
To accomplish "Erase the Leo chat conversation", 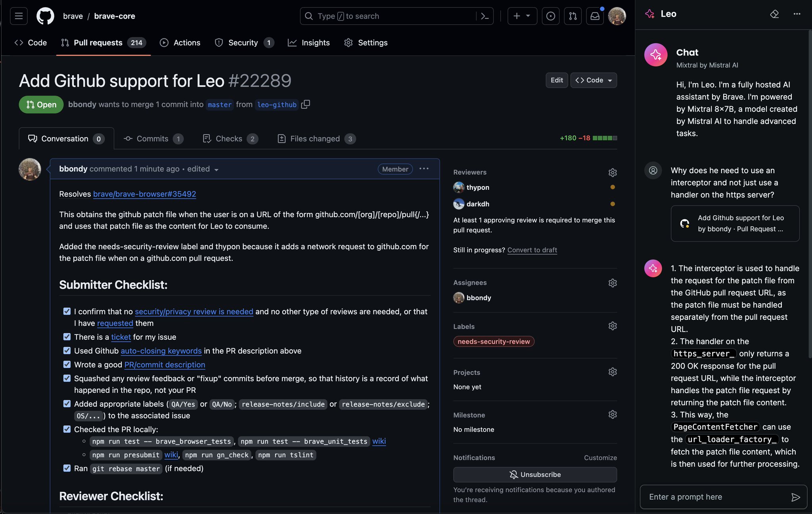I will point(774,14).
